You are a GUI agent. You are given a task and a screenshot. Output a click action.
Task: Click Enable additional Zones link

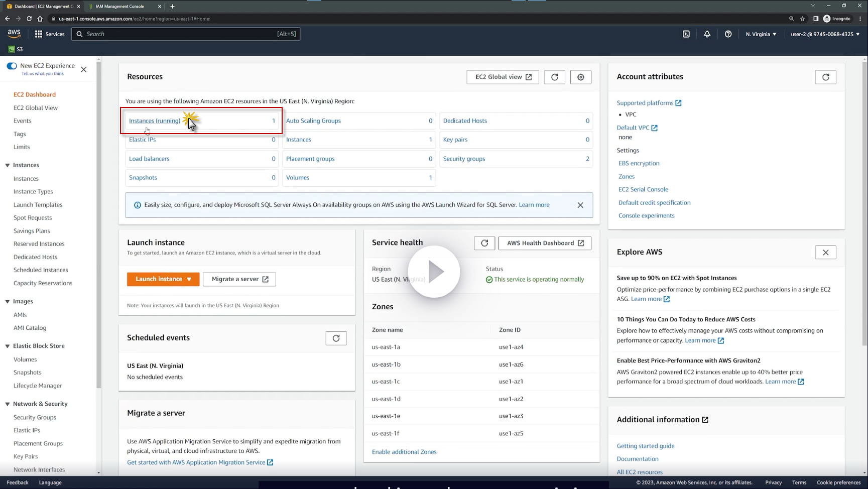coord(404,452)
